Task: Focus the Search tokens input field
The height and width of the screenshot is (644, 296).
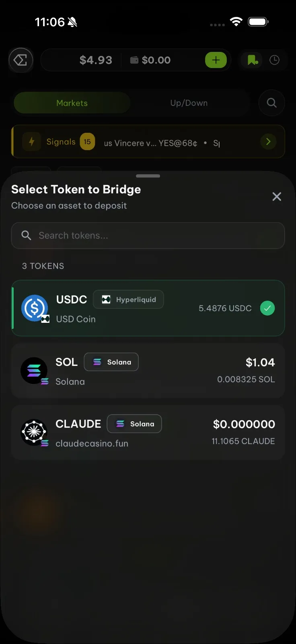Action: (153, 235)
